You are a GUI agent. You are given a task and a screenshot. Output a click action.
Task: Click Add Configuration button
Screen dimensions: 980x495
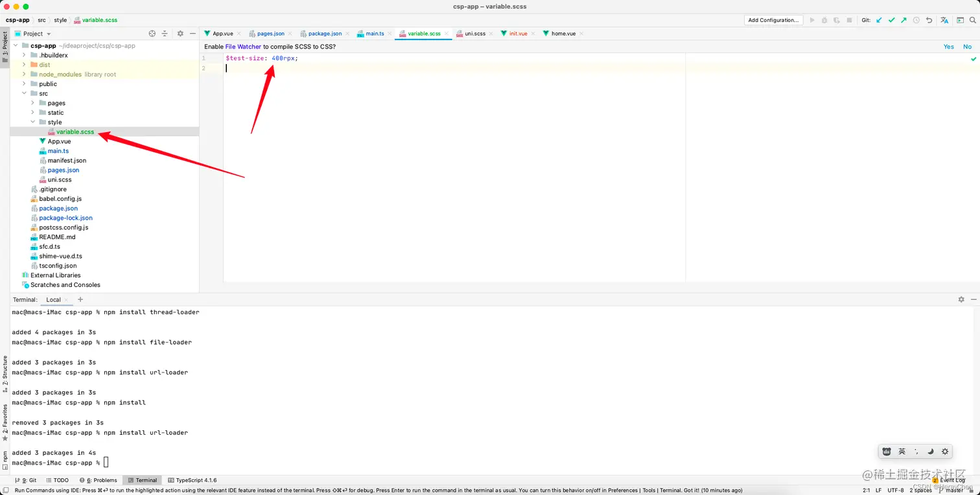[774, 20]
